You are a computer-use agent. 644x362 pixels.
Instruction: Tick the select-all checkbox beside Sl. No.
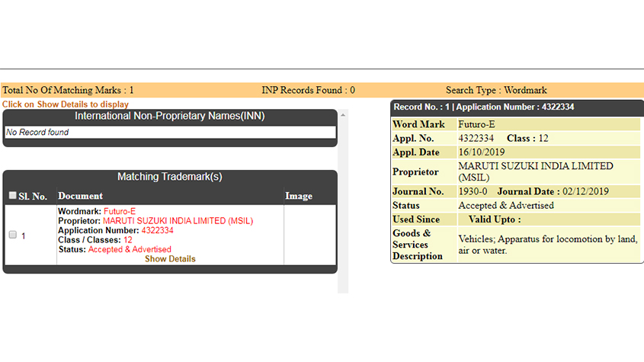coord(13,195)
